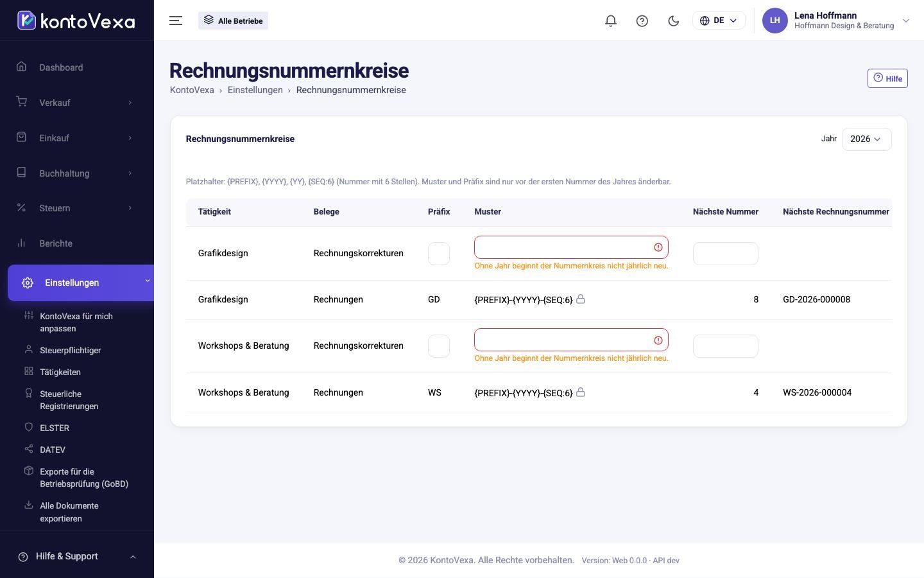Click error icon in Grafikdesign Muster field
The image size is (924, 578).
click(x=658, y=247)
